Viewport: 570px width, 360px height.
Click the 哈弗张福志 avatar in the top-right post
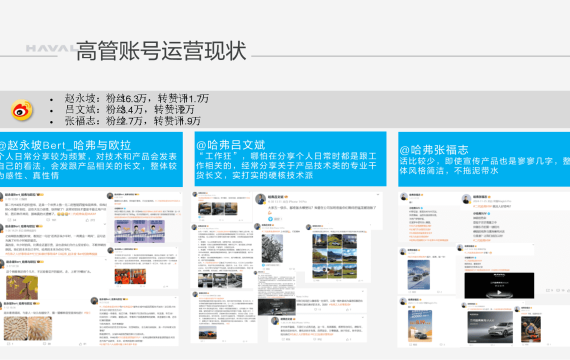466,199
